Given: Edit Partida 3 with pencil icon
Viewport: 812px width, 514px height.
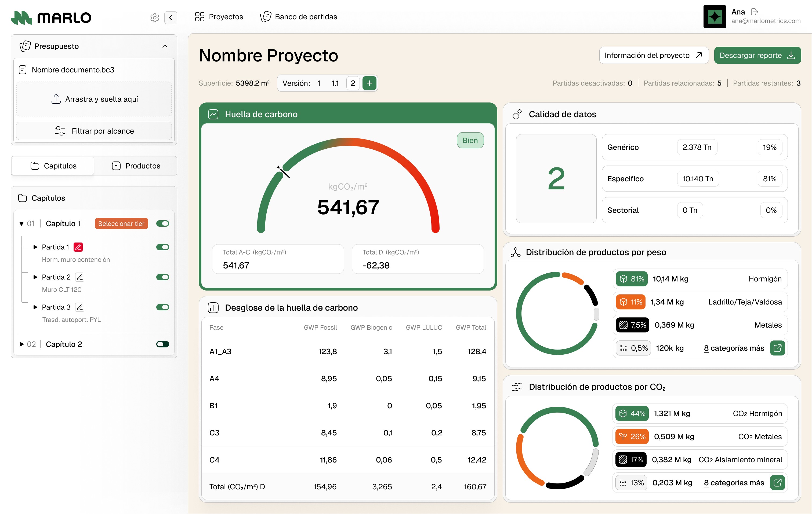Looking at the screenshot, I should pos(79,307).
